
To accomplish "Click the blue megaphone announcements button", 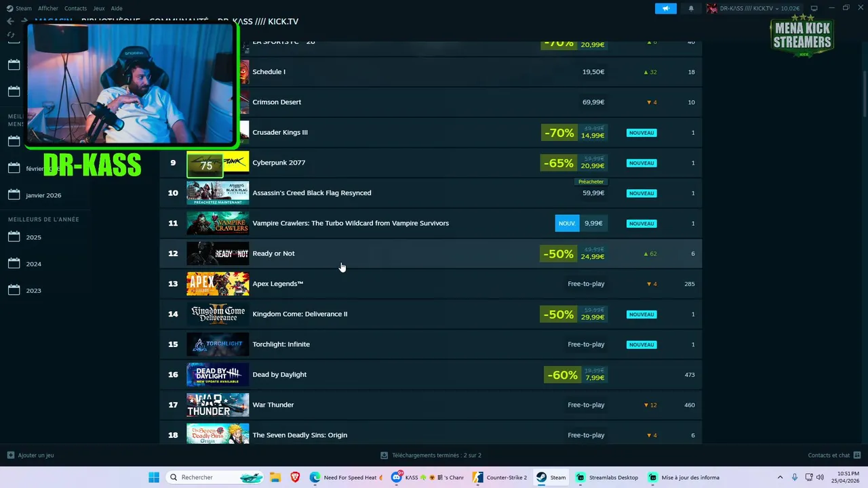I will (666, 8).
